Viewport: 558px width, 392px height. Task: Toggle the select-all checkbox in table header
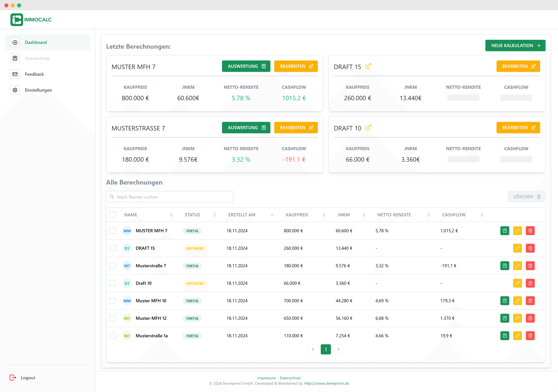tap(113, 215)
